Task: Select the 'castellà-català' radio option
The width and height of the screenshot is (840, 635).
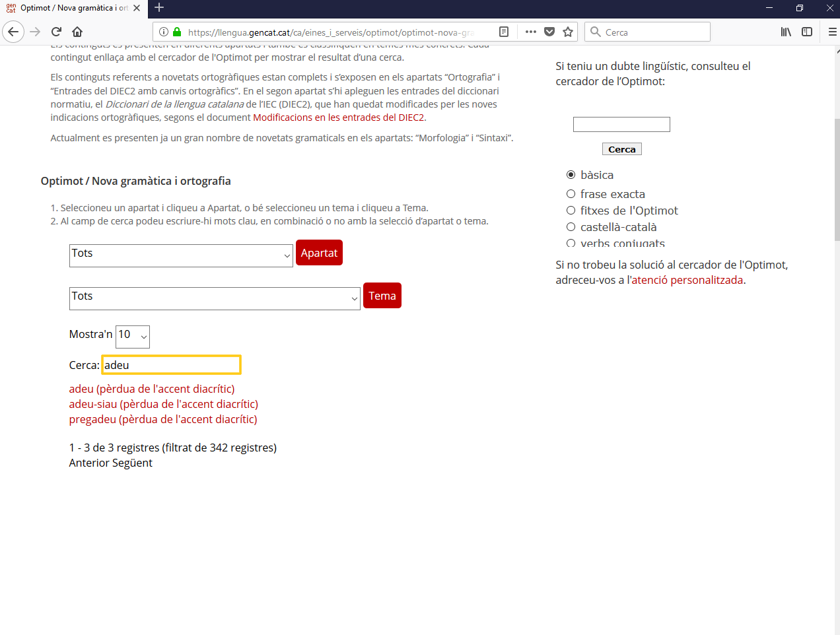Action: [571, 227]
